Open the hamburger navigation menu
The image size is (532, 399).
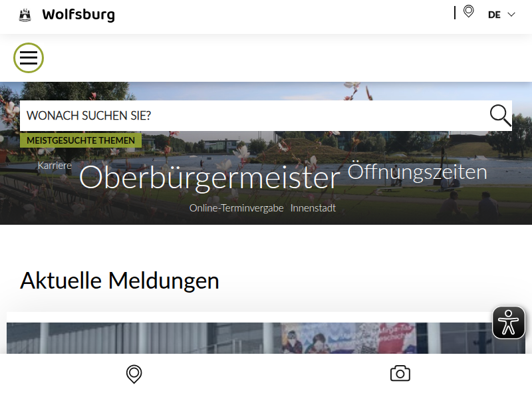pos(29,58)
